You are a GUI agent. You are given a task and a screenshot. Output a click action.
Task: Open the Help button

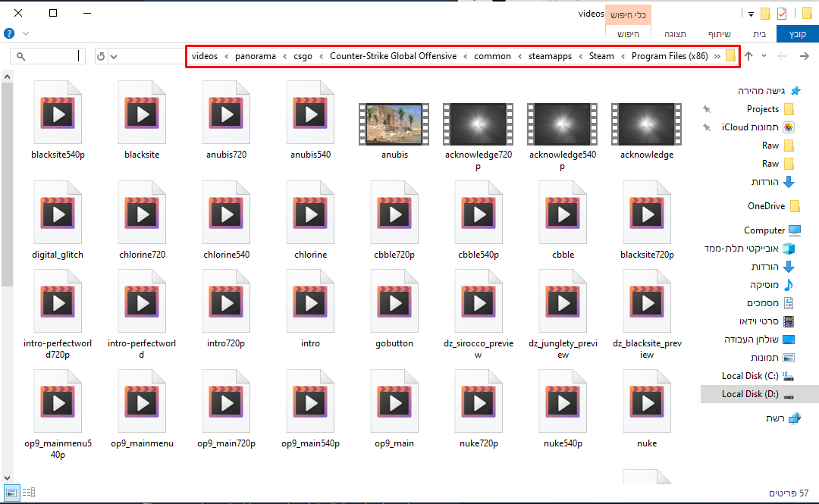click(9, 33)
